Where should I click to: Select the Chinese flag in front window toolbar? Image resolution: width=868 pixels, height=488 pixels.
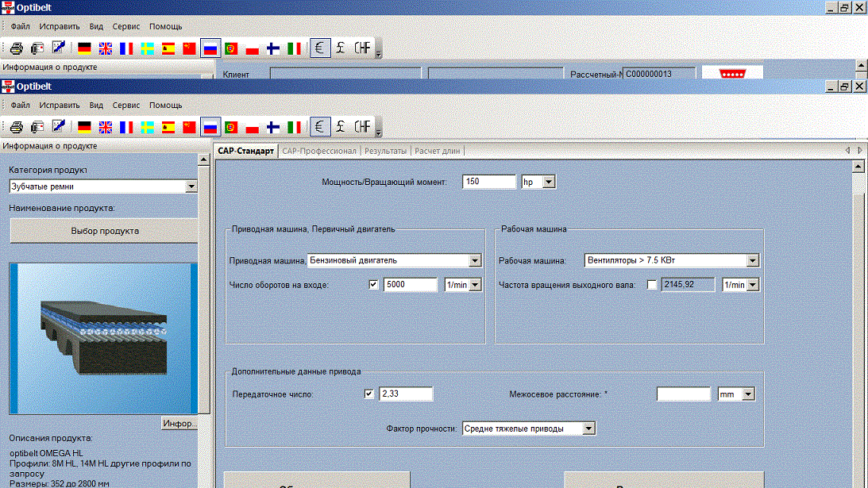[189, 127]
